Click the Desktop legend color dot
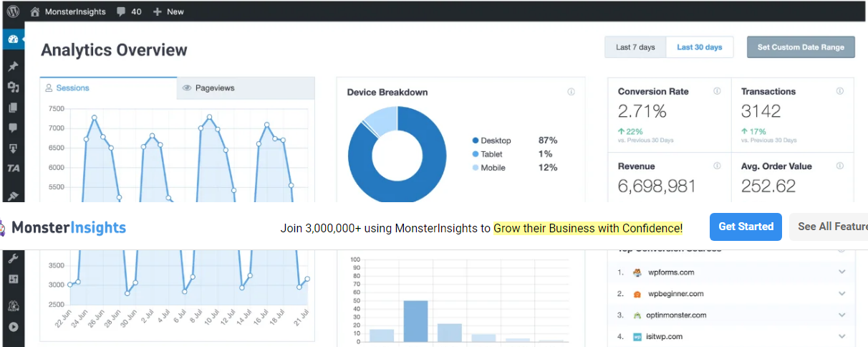The image size is (868, 347). [x=476, y=141]
